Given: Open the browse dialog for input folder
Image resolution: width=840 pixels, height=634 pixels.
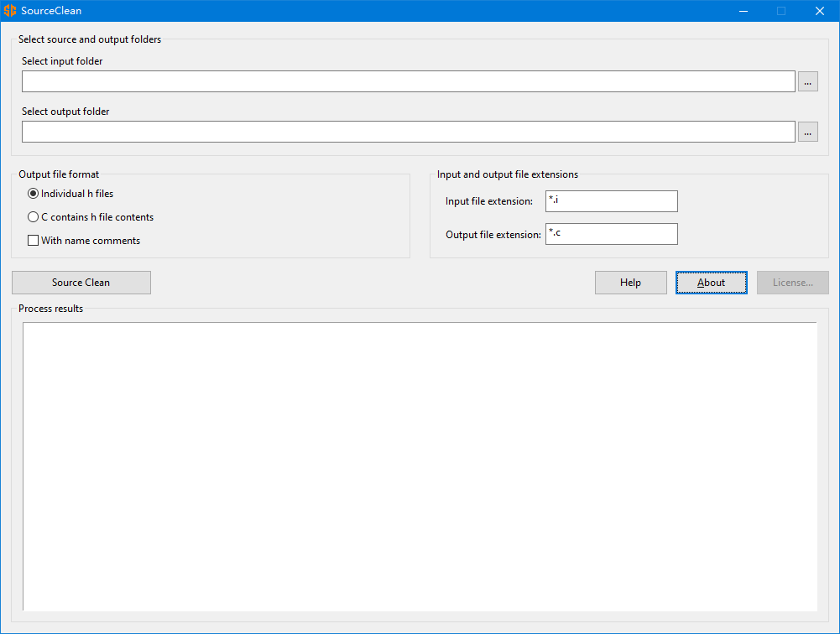Looking at the screenshot, I should pos(807,81).
